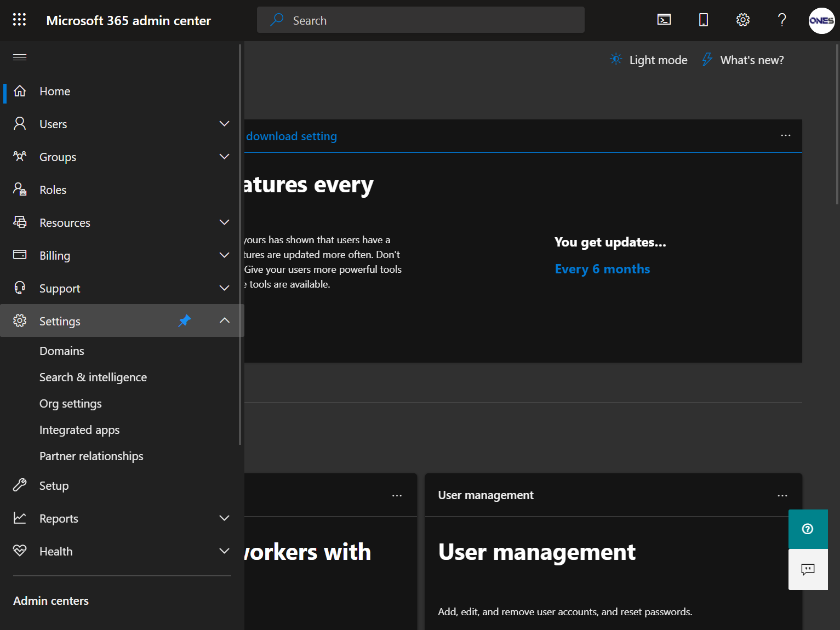Open Org settings in the sidebar
This screenshot has height=630, width=840.
click(x=71, y=404)
